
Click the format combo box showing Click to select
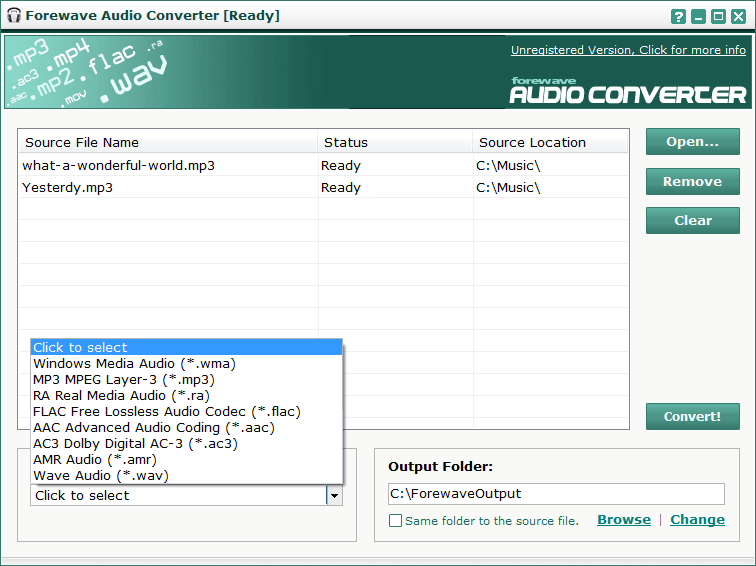click(x=186, y=496)
